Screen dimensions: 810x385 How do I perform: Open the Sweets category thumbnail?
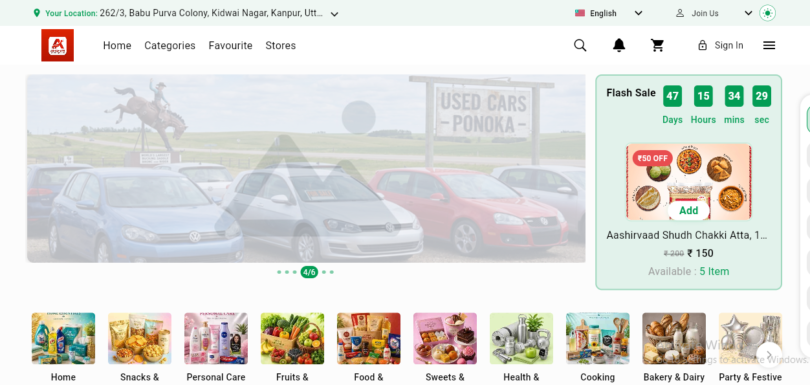click(445, 338)
